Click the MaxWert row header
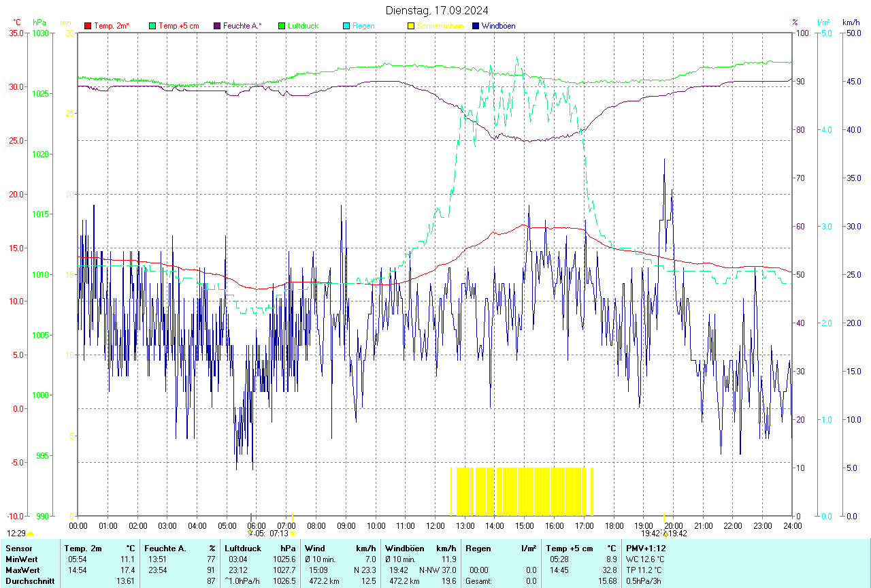Image resolution: width=871 pixels, height=588 pixels. pyautogui.click(x=22, y=570)
